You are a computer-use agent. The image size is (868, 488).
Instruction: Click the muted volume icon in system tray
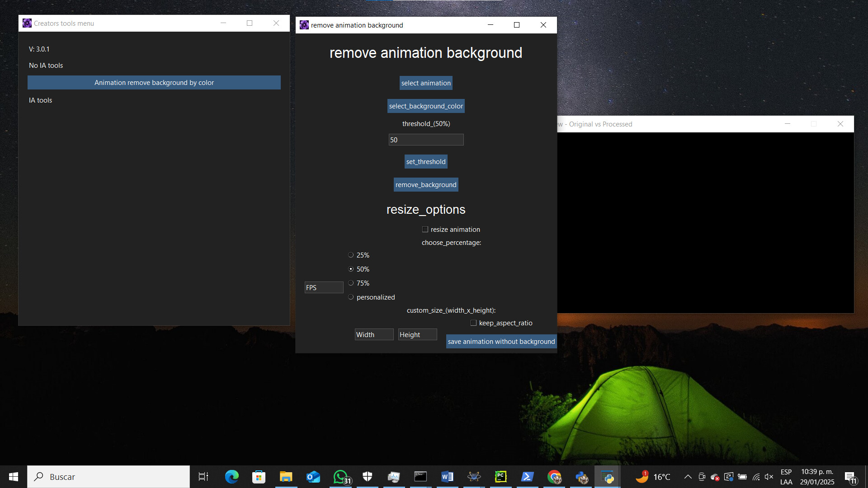pos(769,476)
